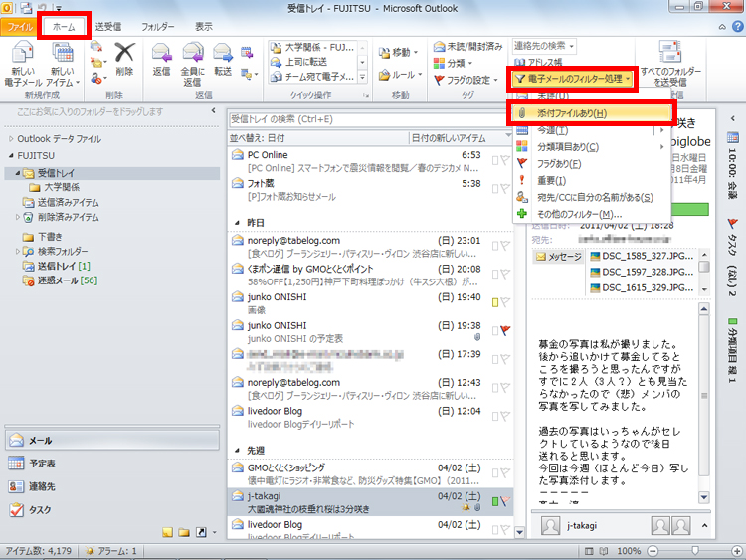Click 上司に転送 quick step
The height and width of the screenshot is (560, 746).
click(313, 62)
